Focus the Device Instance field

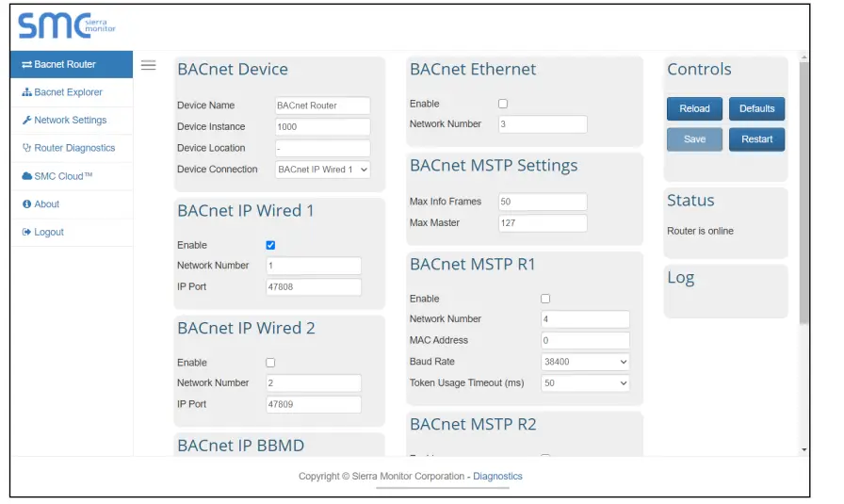pyautogui.click(x=322, y=127)
